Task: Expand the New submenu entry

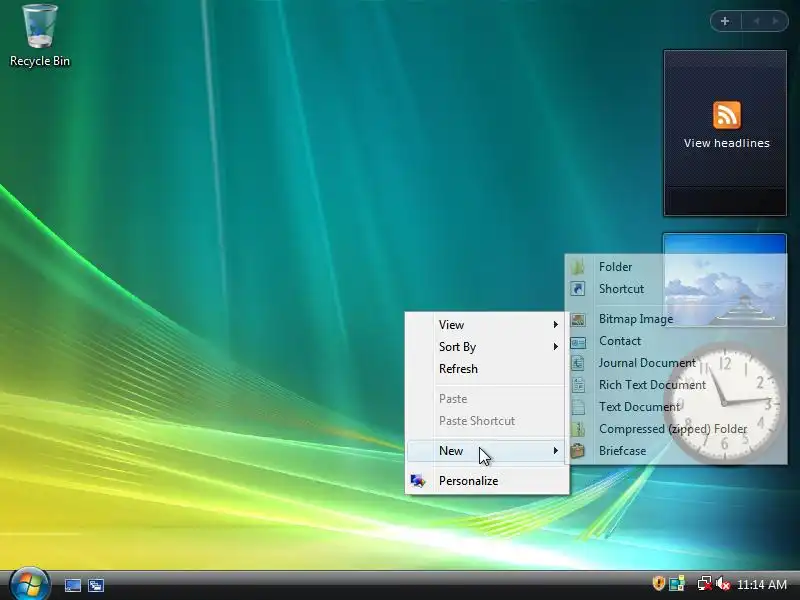Action: (487, 451)
